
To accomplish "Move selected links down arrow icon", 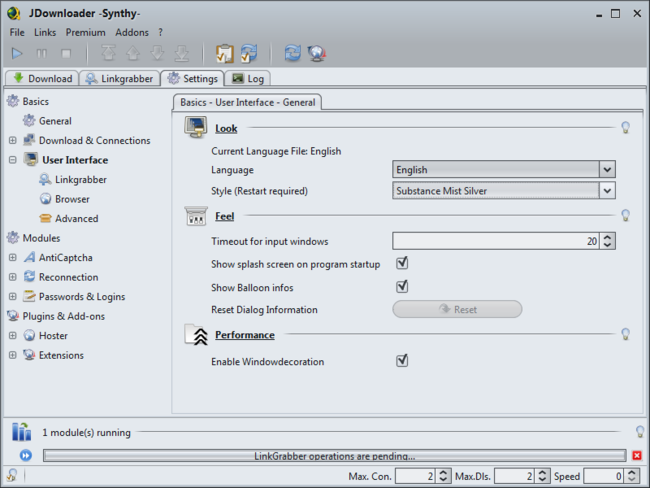I will pos(158,53).
